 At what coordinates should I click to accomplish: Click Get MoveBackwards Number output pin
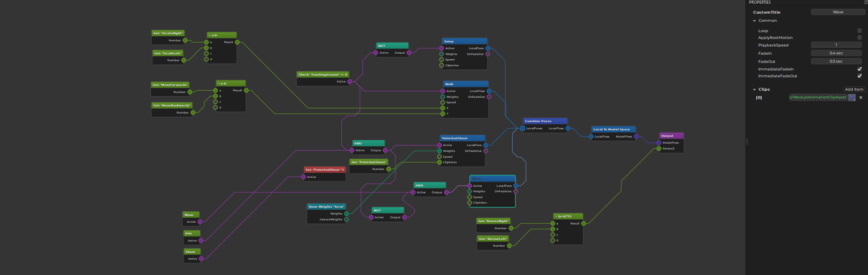tap(193, 112)
